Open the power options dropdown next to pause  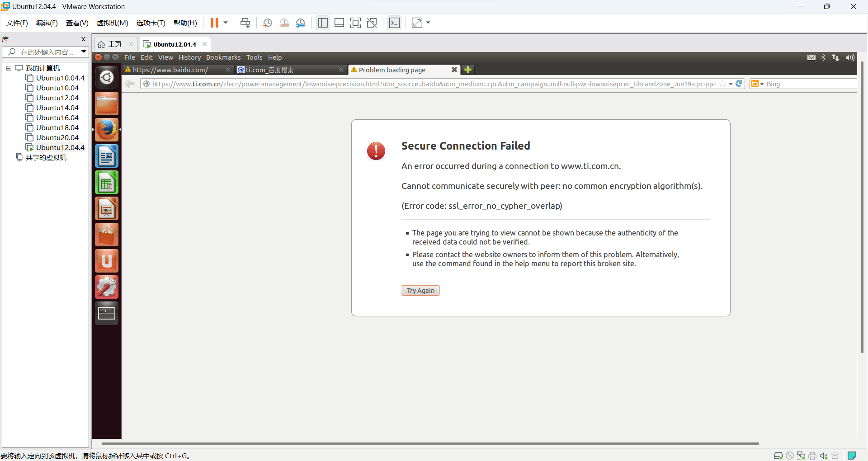(226, 23)
